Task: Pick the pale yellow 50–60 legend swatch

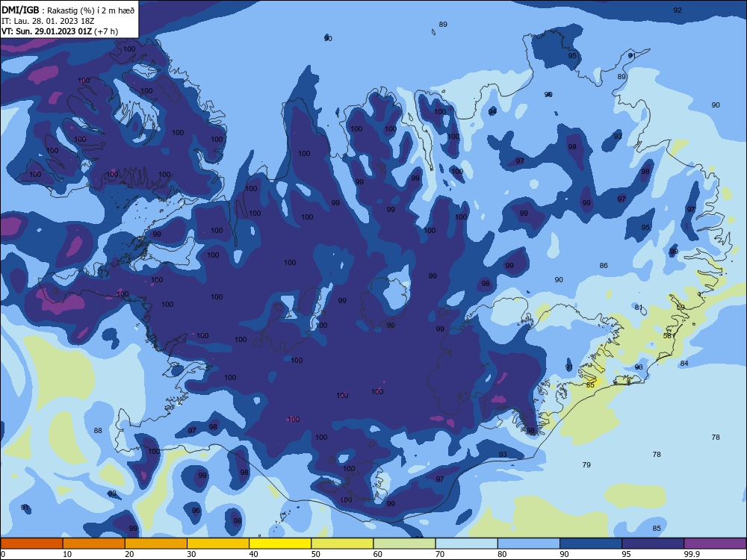Action: coord(342,544)
